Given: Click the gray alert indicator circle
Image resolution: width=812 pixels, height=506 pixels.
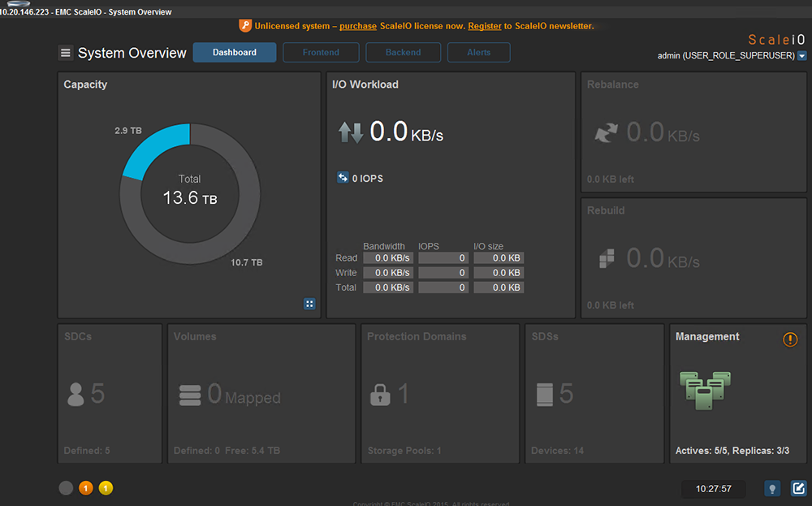Looking at the screenshot, I should [x=66, y=488].
